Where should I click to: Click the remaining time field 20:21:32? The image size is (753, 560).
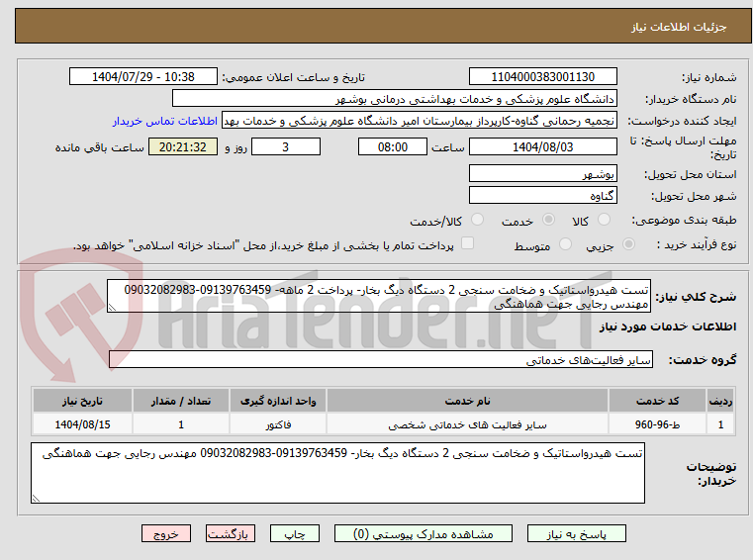click(182, 147)
